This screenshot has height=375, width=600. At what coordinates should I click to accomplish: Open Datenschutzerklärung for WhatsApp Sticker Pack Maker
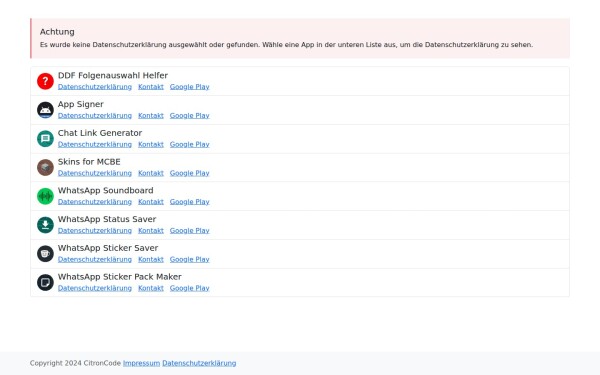pyautogui.click(x=95, y=288)
